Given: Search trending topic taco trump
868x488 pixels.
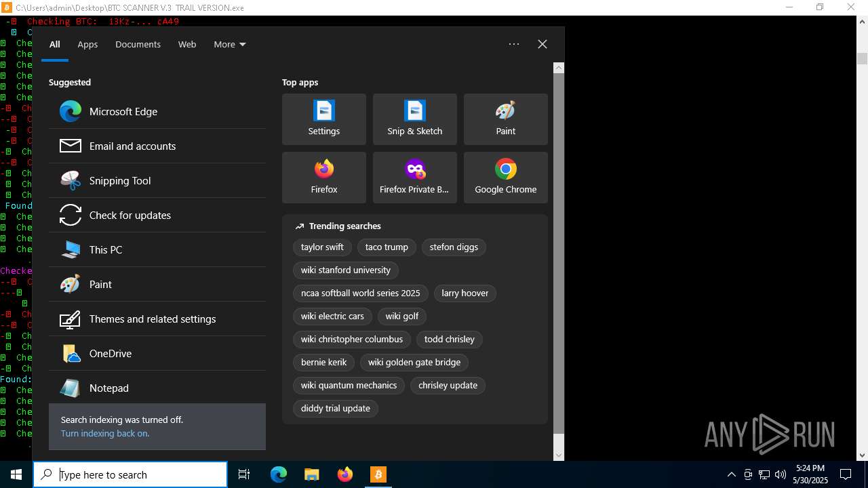Looking at the screenshot, I should point(387,247).
